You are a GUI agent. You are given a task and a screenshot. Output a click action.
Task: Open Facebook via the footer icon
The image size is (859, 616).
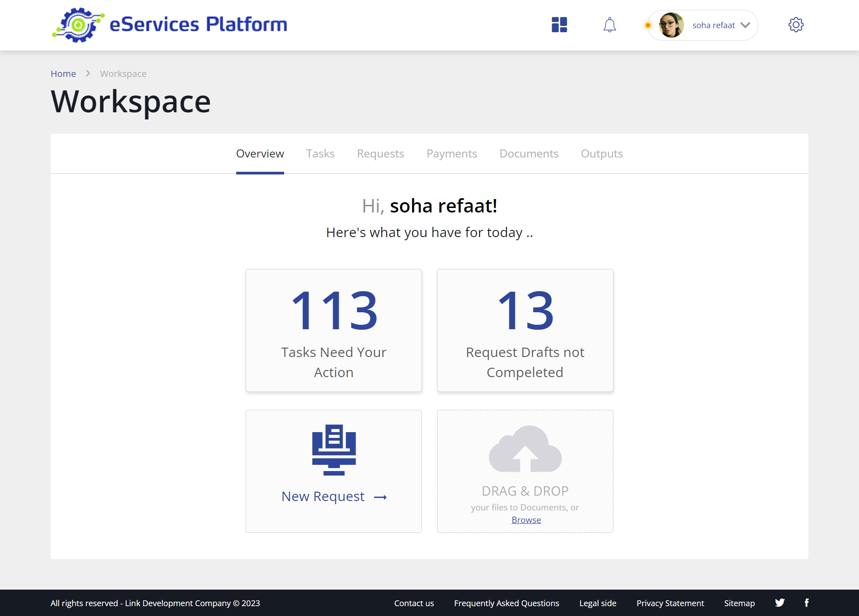coord(807,603)
